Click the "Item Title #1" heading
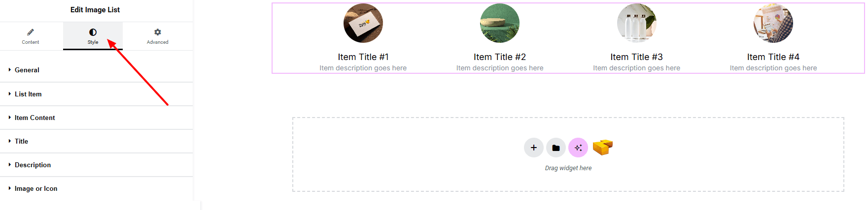 363,57
